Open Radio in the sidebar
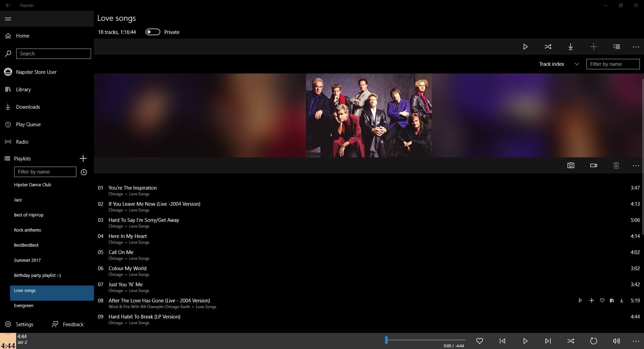The height and width of the screenshot is (349, 644). click(22, 142)
